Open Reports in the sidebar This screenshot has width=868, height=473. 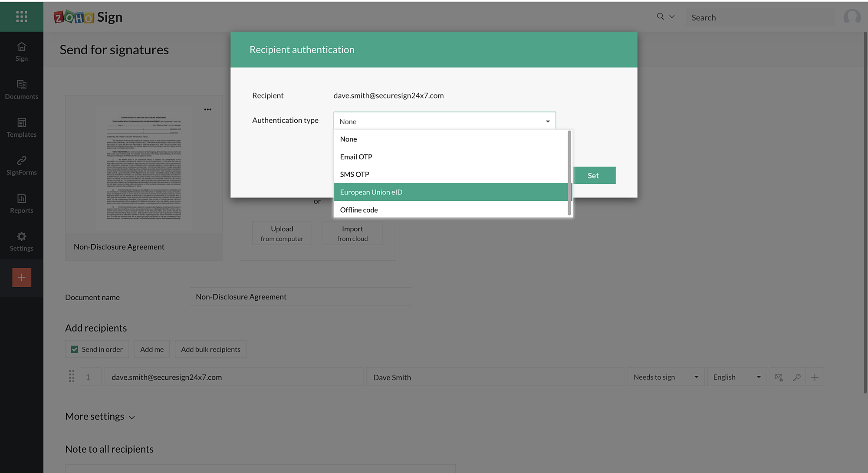pyautogui.click(x=21, y=204)
